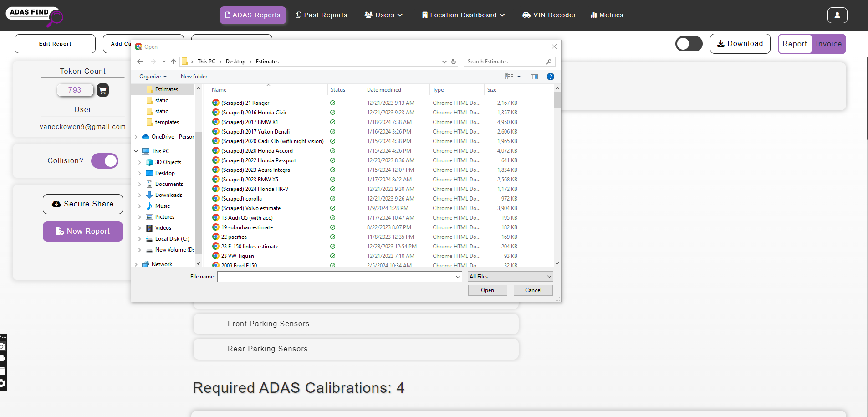Switch to Invoice view
The width and height of the screenshot is (868, 417).
(x=828, y=44)
